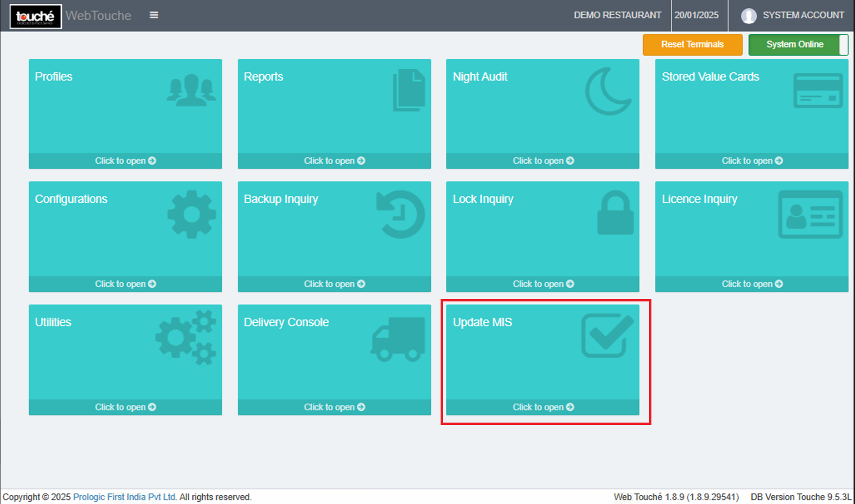Follow the Prologic First India Pvt Ltd link
This screenshot has height=504, width=855.
[125, 497]
